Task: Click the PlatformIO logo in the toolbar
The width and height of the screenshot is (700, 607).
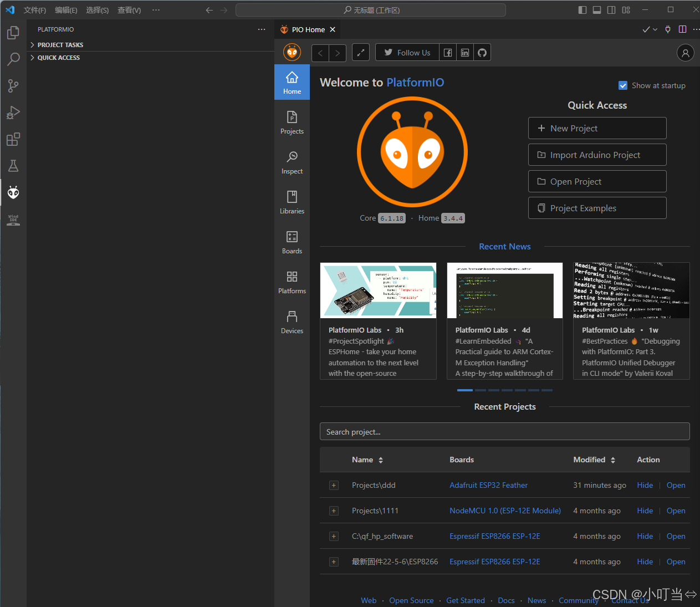Action: tap(292, 53)
